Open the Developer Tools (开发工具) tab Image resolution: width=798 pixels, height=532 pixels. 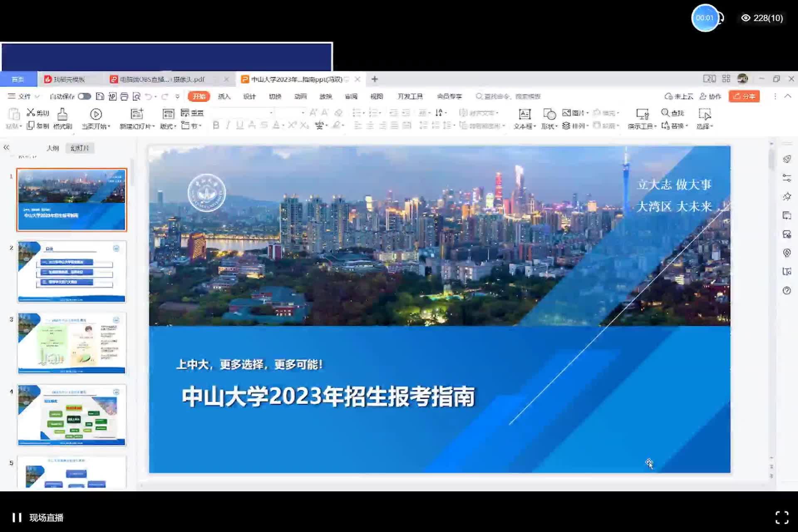click(x=410, y=96)
